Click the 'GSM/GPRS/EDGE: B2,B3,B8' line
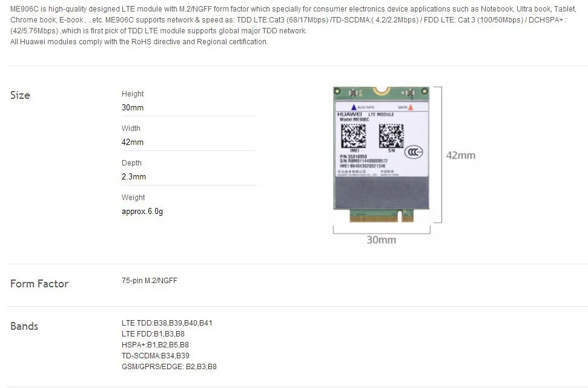Screen dimensions: 588x388 (169, 367)
